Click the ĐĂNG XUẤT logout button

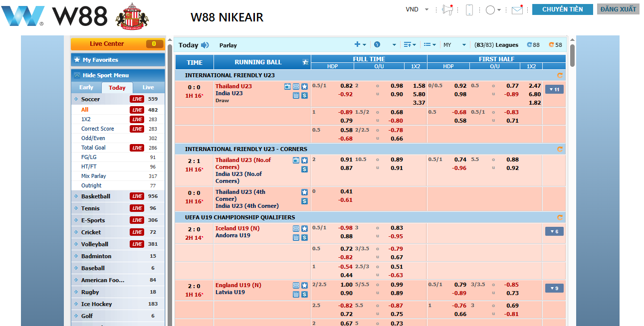(618, 9)
